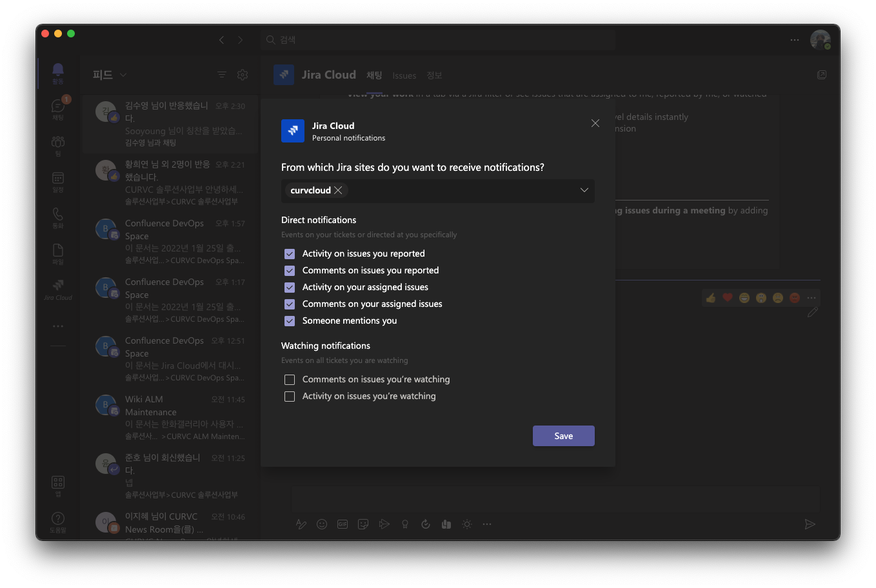Open Confluence DevOps Space item at 오후 1:17
The width and height of the screenshot is (876, 588).
170,300
